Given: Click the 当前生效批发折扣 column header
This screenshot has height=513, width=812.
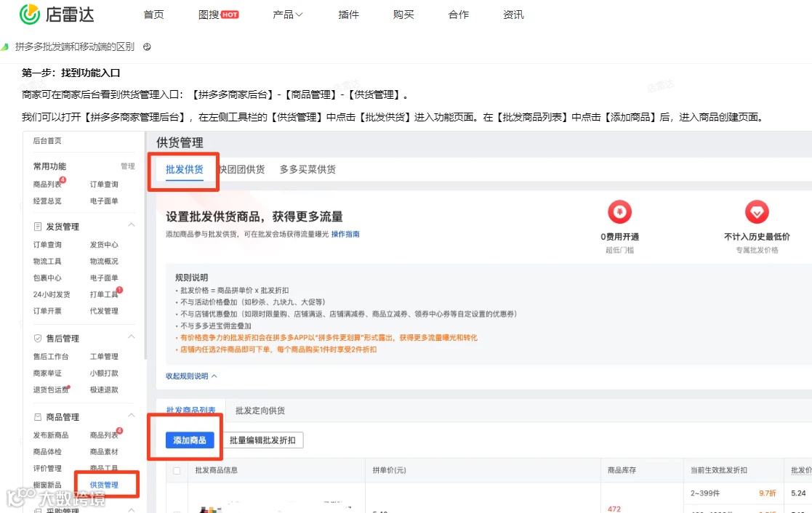Looking at the screenshot, I should [x=719, y=470].
